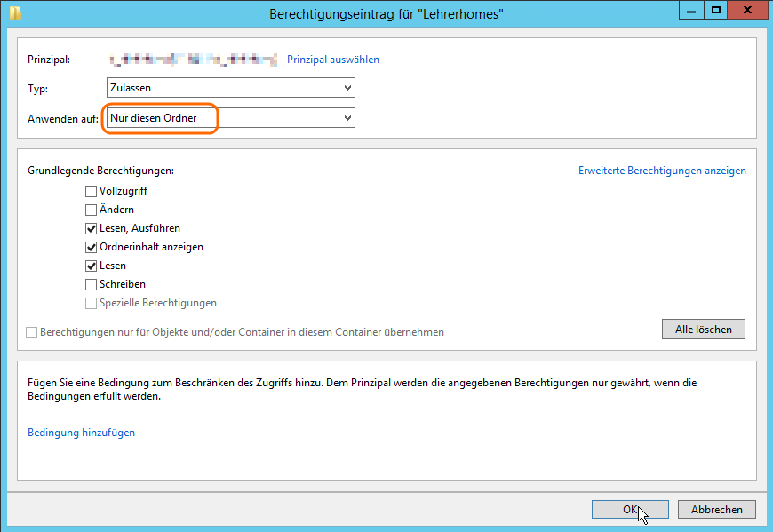The image size is (773, 532).
Task: Toggle the Lesen checkbox
Action: [91, 266]
